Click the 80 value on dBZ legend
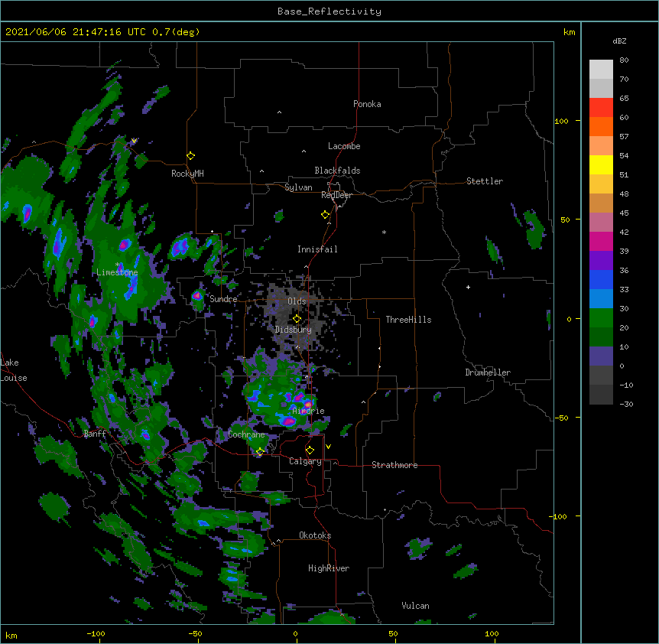This screenshot has width=659, height=644. [x=624, y=60]
